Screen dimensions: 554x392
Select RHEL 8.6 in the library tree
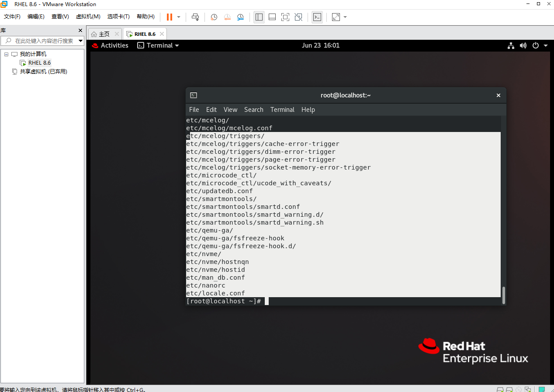tap(40, 63)
